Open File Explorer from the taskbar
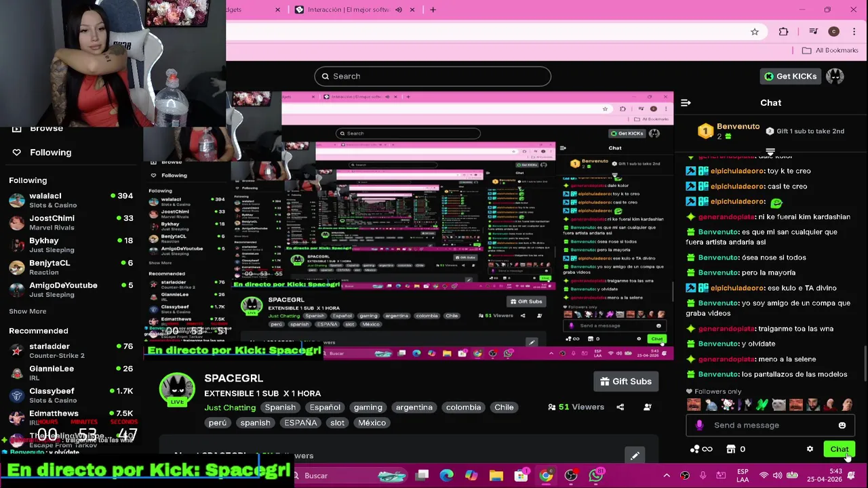 click(496, 476)
